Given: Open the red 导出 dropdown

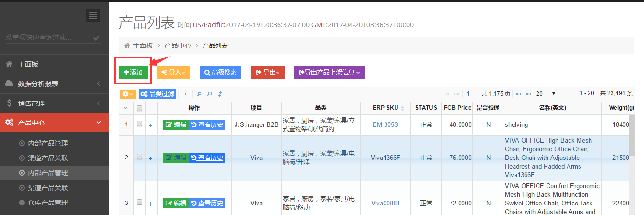Looking at the screenshot, I should pyautogui.click(x=268, y=72).
